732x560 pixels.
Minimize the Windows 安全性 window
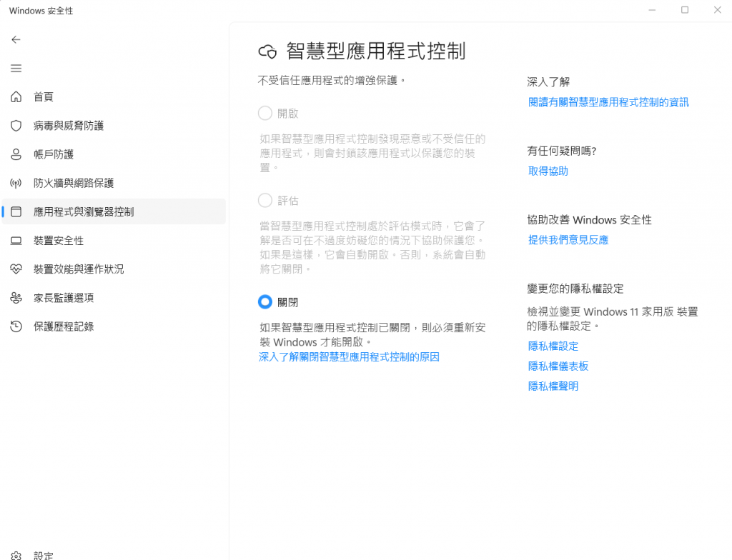pos(652,10)
